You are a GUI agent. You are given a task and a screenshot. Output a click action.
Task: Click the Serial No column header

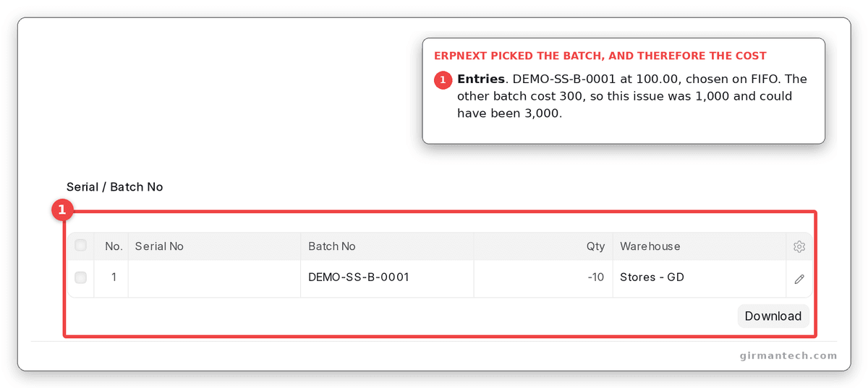tap(214, 246)
